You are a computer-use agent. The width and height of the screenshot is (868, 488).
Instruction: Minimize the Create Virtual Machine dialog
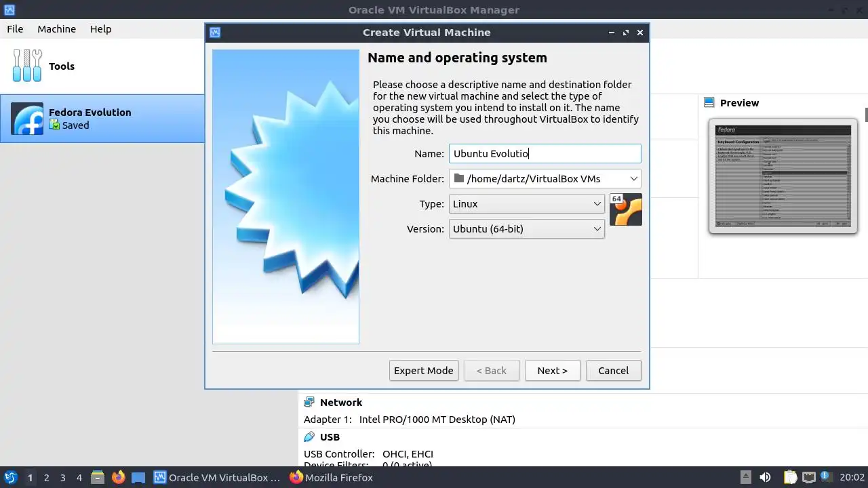[611, 32]
